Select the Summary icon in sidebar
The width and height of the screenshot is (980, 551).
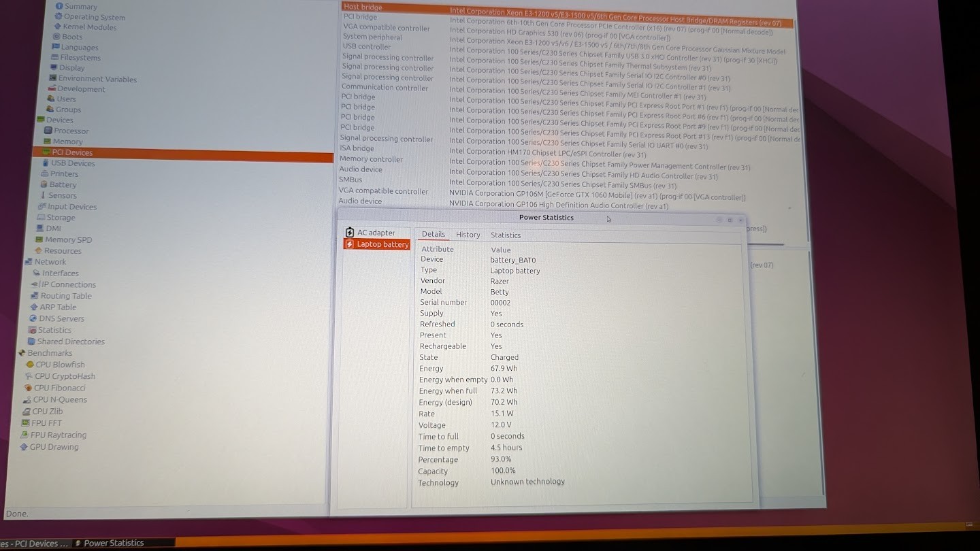pyautogui.click(x=59, y=6)
